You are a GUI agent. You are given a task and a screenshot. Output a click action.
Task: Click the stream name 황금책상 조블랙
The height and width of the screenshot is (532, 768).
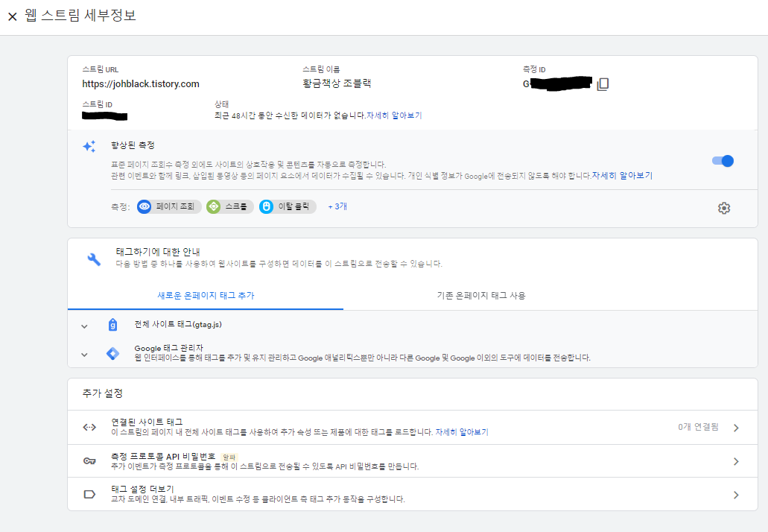(x=337, y=83)
